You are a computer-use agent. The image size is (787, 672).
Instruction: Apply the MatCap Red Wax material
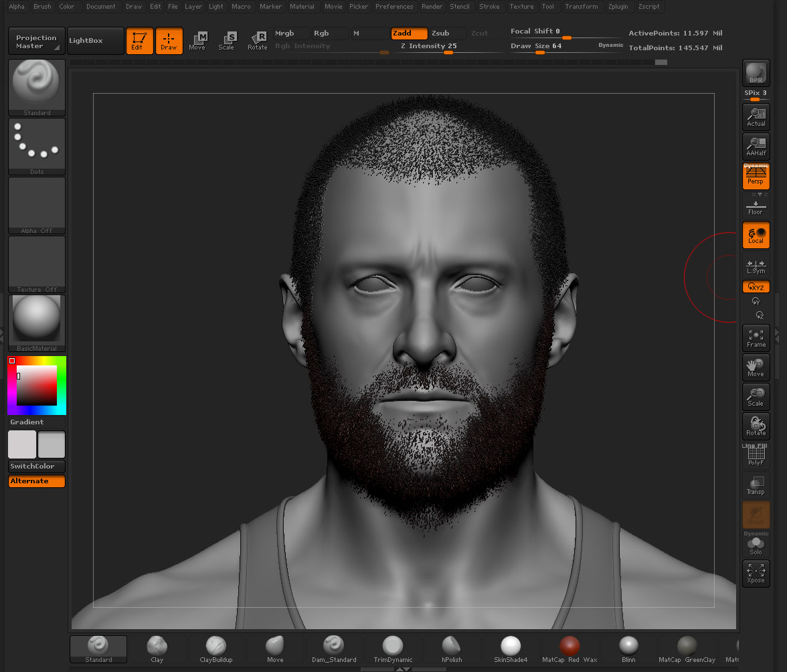click(570, 649)
